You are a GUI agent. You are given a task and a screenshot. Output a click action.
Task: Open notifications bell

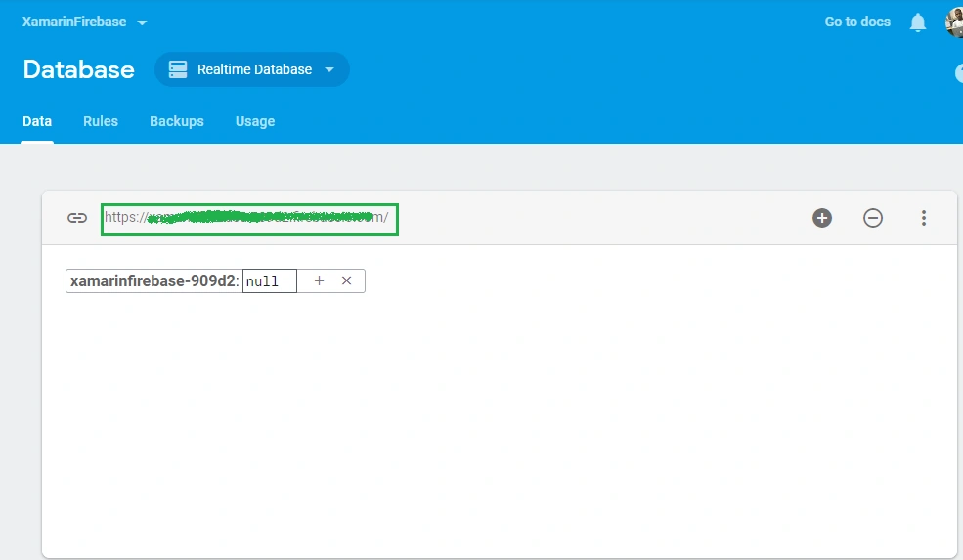coord(918,22)
